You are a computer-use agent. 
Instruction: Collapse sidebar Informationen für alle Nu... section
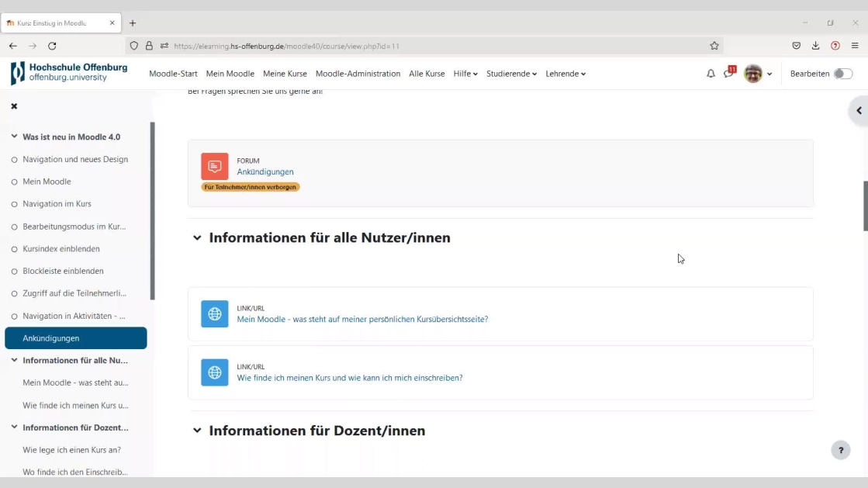15,360
